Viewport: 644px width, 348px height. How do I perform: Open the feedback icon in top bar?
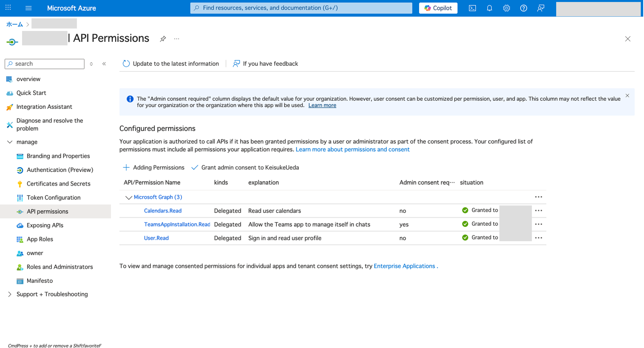pyautogui.click(x=541, y=8)
